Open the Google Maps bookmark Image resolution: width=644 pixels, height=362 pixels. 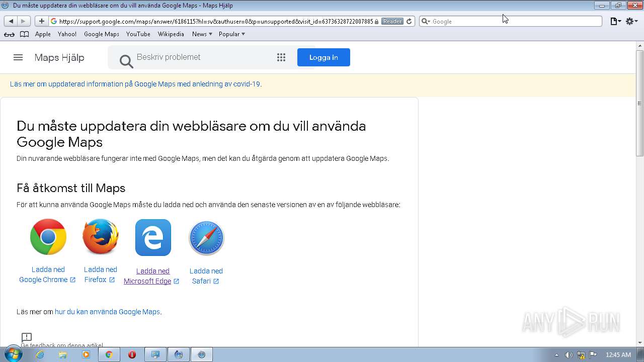101,34
